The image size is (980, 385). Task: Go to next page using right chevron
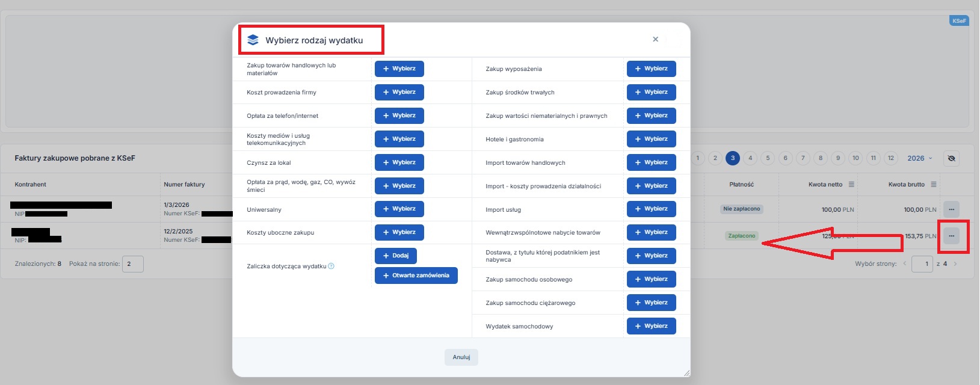tap(955, 264)
